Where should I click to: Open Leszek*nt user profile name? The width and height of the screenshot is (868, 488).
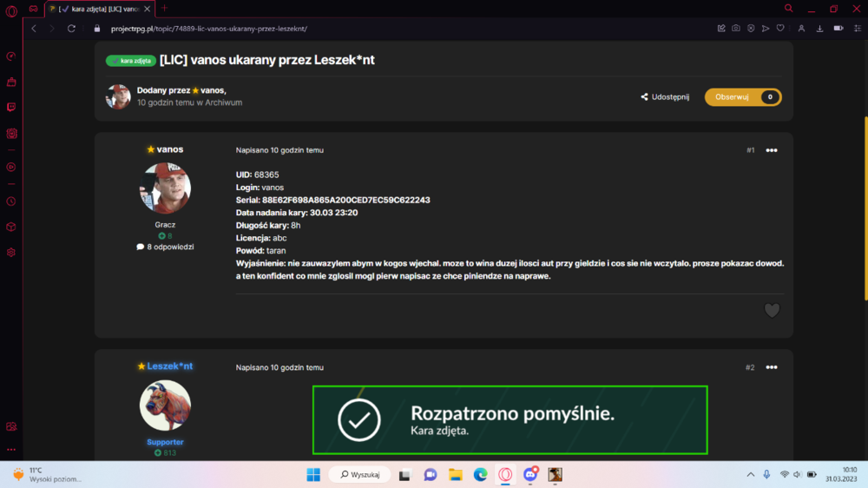click(x=169, y=366)
